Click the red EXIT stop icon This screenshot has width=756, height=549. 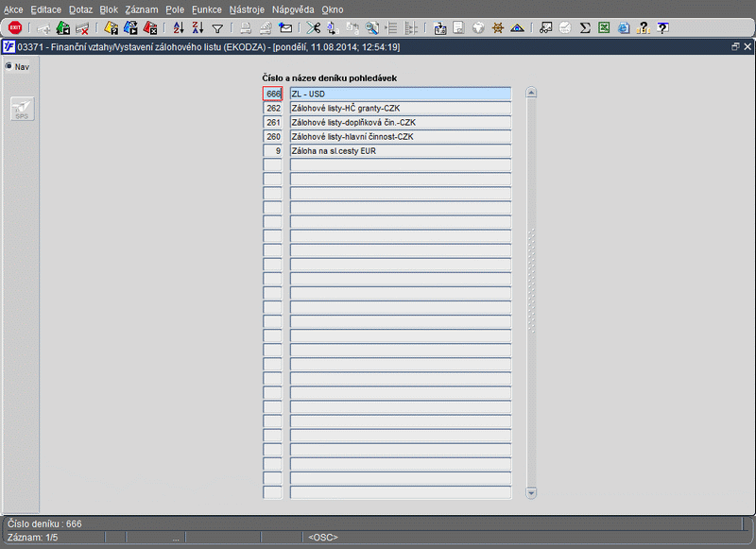coord(15,28)
